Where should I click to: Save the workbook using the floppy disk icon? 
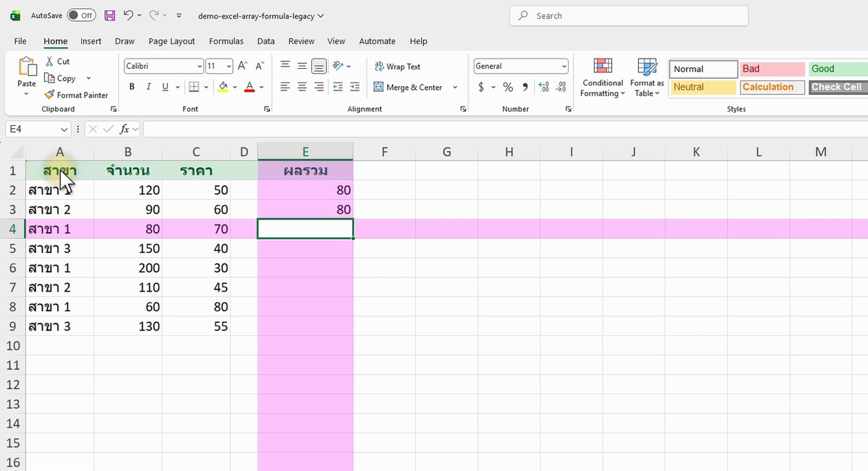(109, 15)
